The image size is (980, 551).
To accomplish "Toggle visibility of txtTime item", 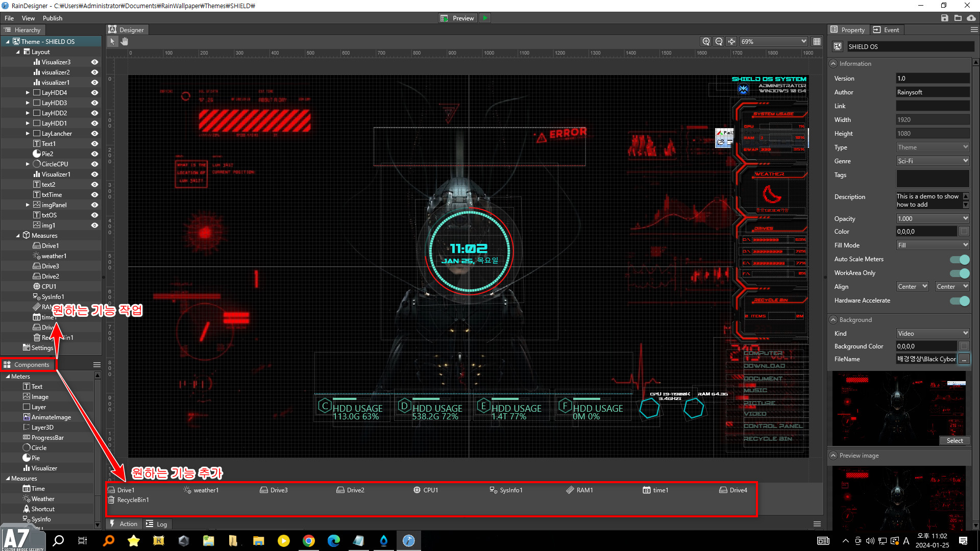I will [x=94, y=194].
